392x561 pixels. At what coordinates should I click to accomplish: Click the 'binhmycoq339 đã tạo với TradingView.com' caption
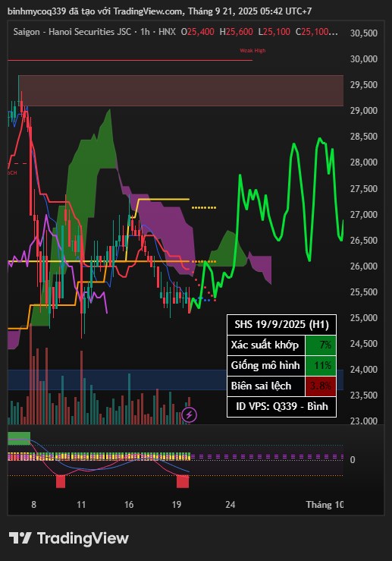pos(95,11)
